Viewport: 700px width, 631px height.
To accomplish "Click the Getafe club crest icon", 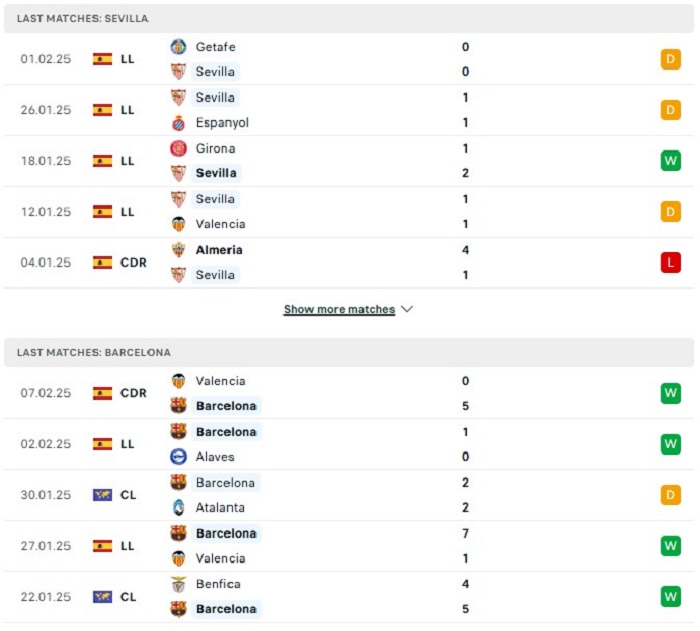I will [179, 47].
